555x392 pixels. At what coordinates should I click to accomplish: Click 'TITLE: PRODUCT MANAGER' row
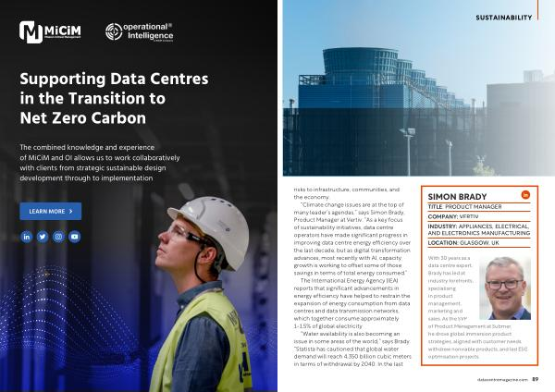[x=479, y=206]
